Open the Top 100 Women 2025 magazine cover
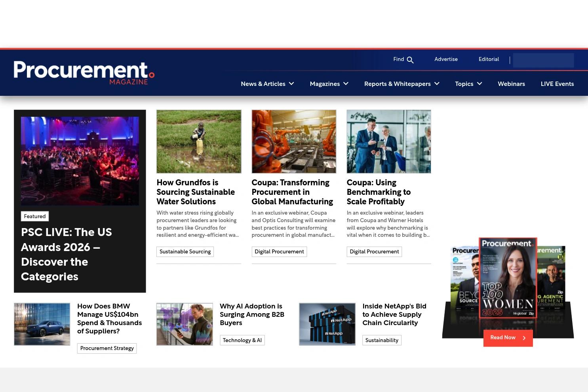588x392 pixels. click(508, 278)
